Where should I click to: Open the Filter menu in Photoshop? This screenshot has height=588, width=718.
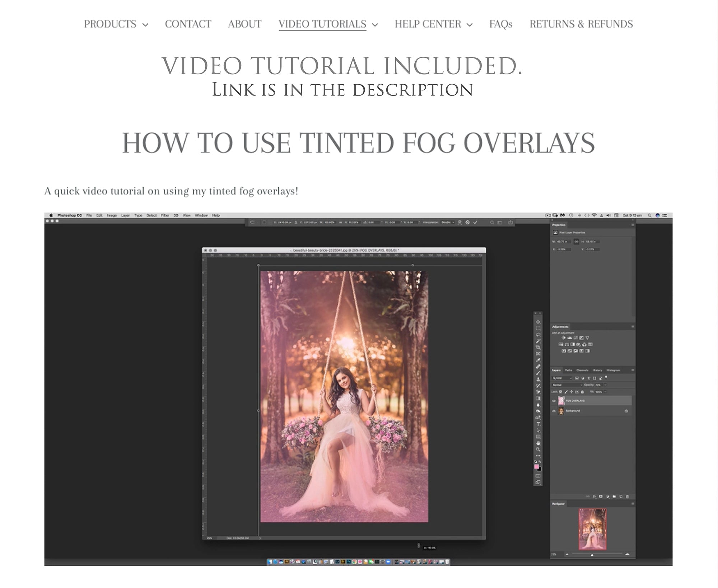[165, 215]
